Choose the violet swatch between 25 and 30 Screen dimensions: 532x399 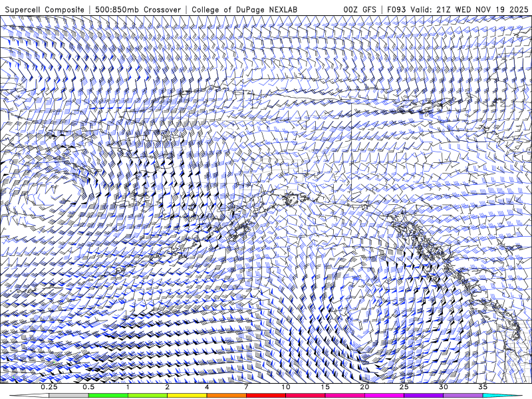tap(424, 396)
